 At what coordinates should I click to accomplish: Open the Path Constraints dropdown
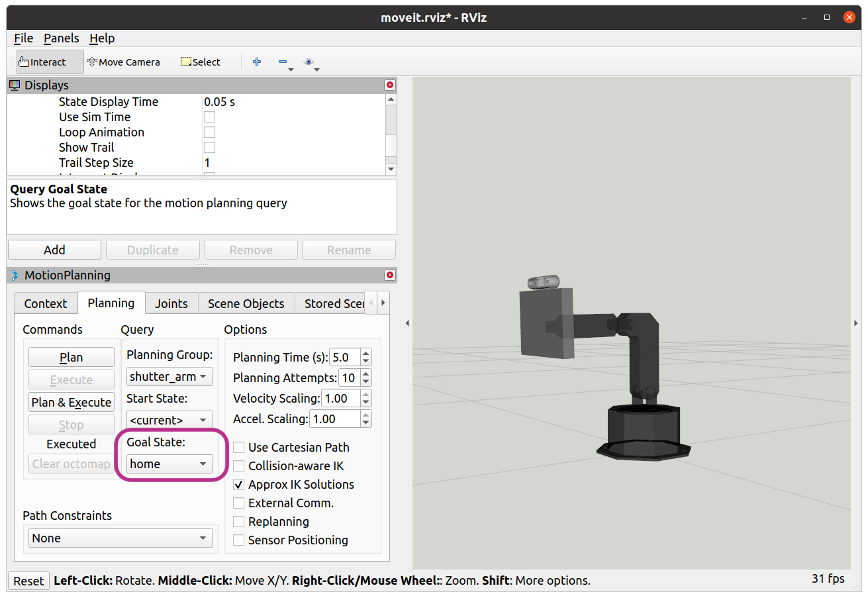point(121,538)
